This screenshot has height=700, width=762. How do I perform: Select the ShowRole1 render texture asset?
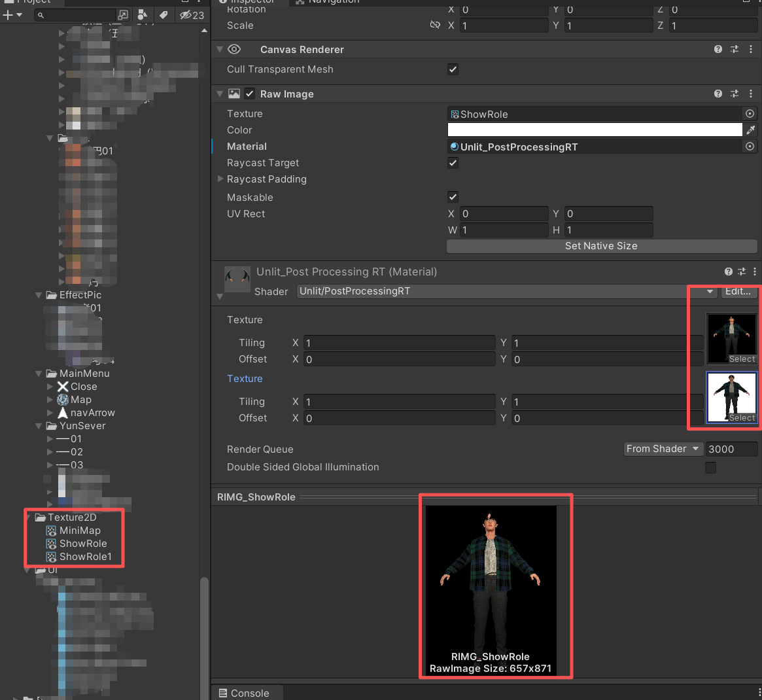pyautogui.click(x=78, y=557)
